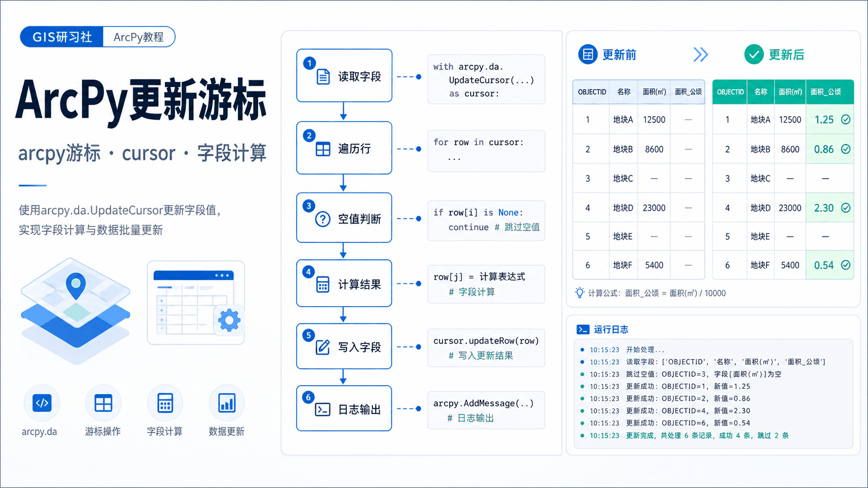This screenshot has height=488, width=868.
Task: Click the '跳过空值: OBJECTID=3' log line
Action: (704, 374)
